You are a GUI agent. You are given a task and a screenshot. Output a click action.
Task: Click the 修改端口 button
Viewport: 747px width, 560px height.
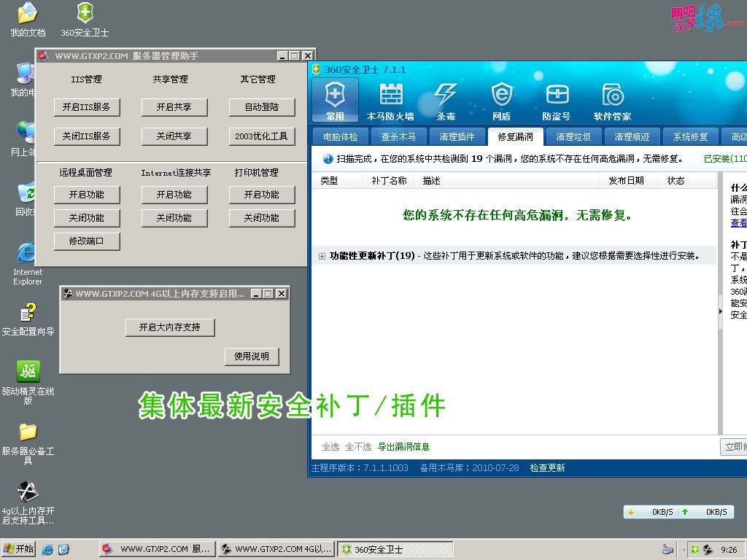[87, 241]
